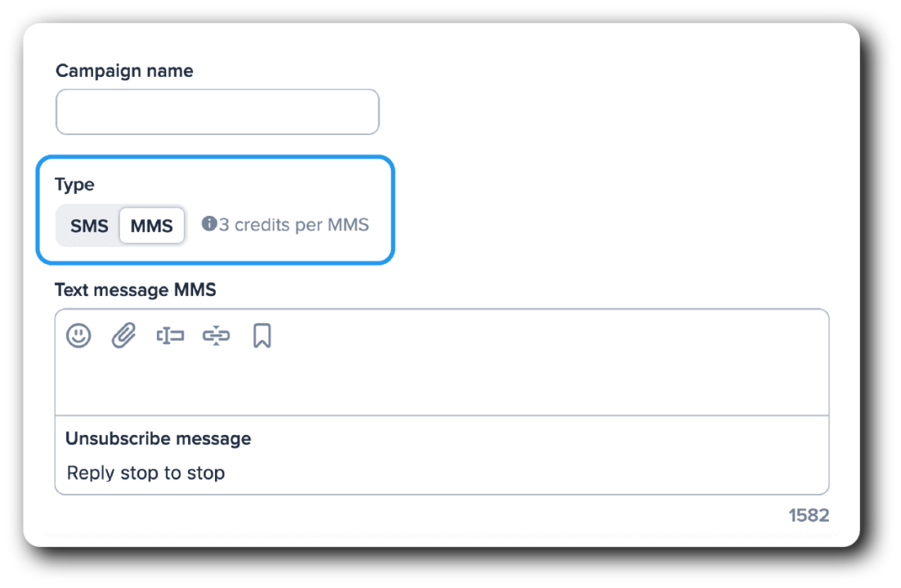Click inside the Campaign name input field
Image resolution: width=901 pixels, height=588 pixels.
(217, 111)
